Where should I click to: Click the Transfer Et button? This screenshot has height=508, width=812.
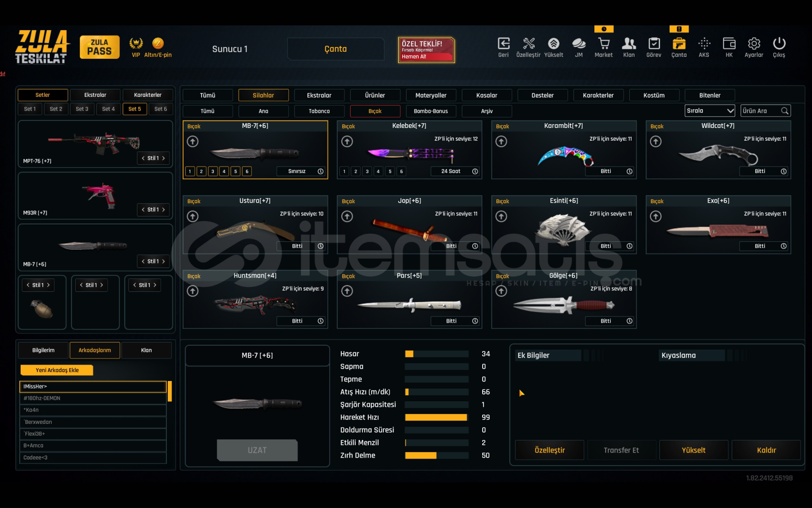pos(621,450)
